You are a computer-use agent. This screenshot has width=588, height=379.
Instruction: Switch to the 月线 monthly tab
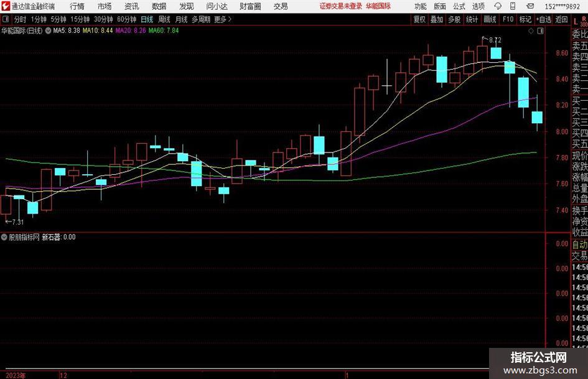click(182, 19)
